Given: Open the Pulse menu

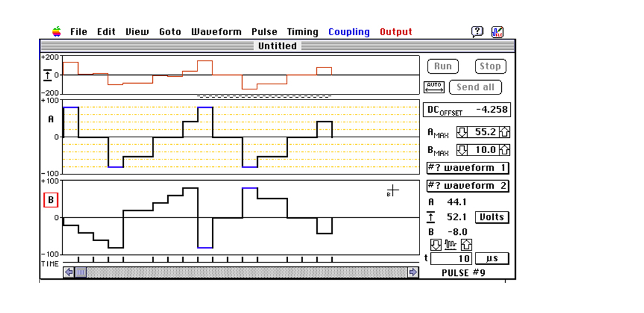Looking at the screenshot, I should tap(264, 31).
